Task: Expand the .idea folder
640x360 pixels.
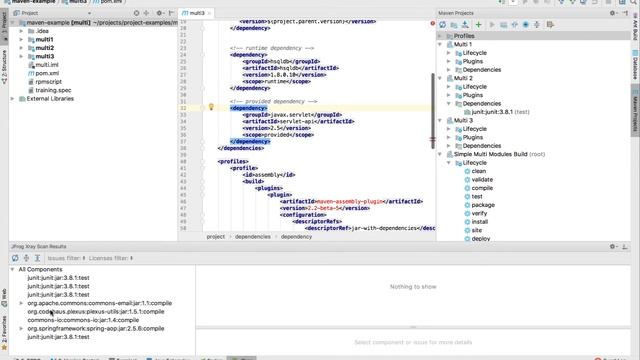Action: coord(21,31)
